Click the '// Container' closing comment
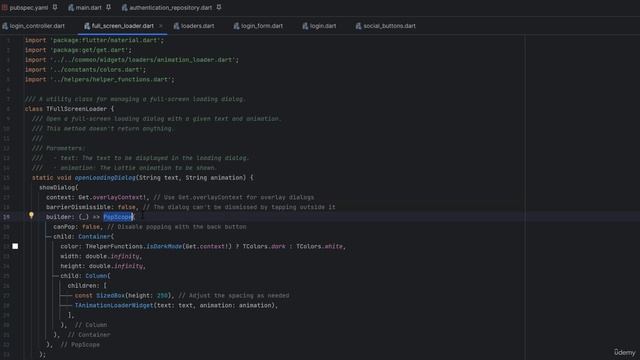This screenshot has height=360, width=640. point(89,335)
